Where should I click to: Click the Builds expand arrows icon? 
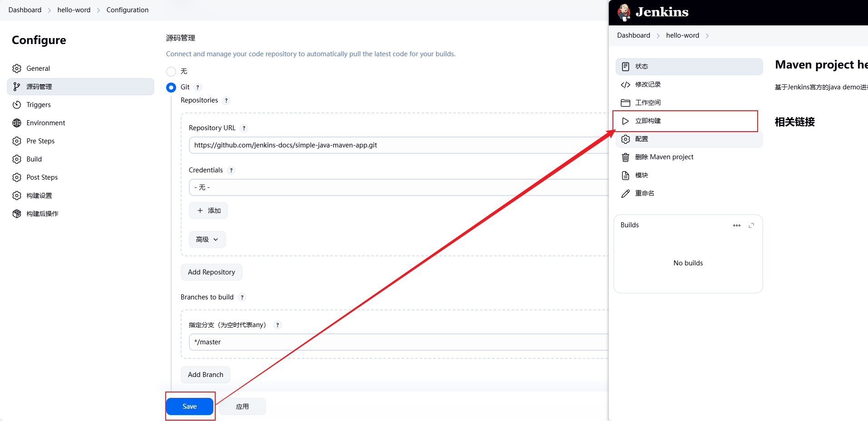point(751,225)
